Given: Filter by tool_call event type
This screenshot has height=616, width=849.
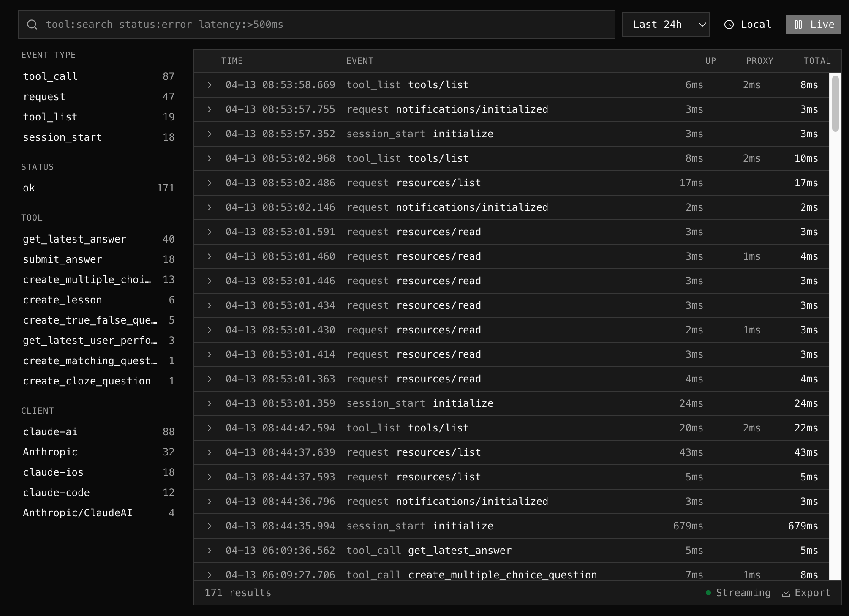Looking at the screenshot, I should (x=98, y=76).
